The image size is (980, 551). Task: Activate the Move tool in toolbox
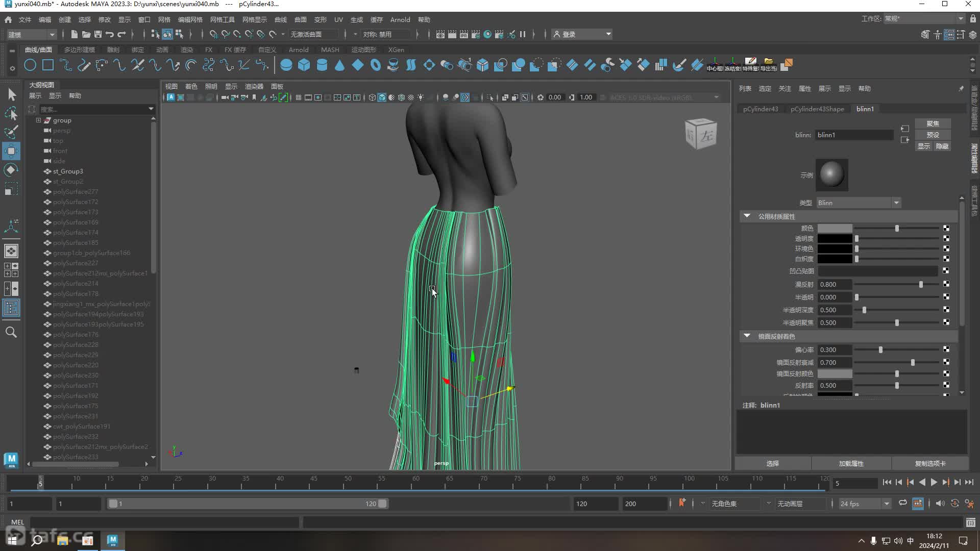[11, 151]
